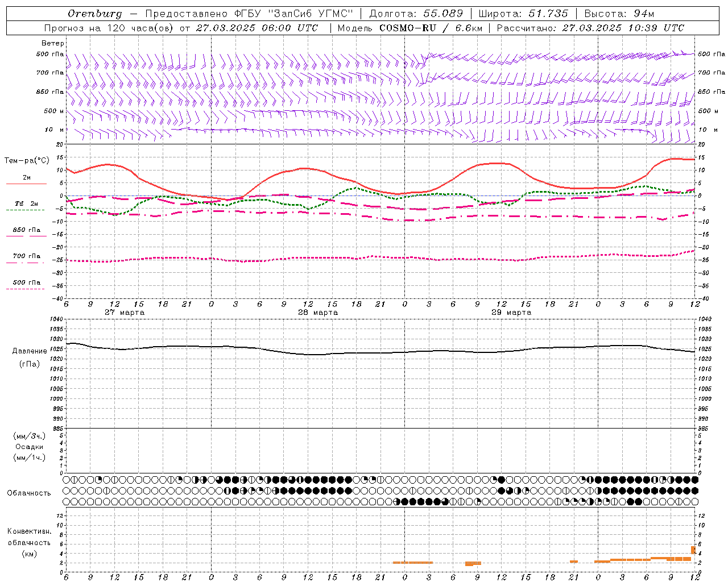This screenshot has width=728, height=582.
Task: Click the red 2м legend line sample
Action: pyautogui.click(x=26, y=184)
